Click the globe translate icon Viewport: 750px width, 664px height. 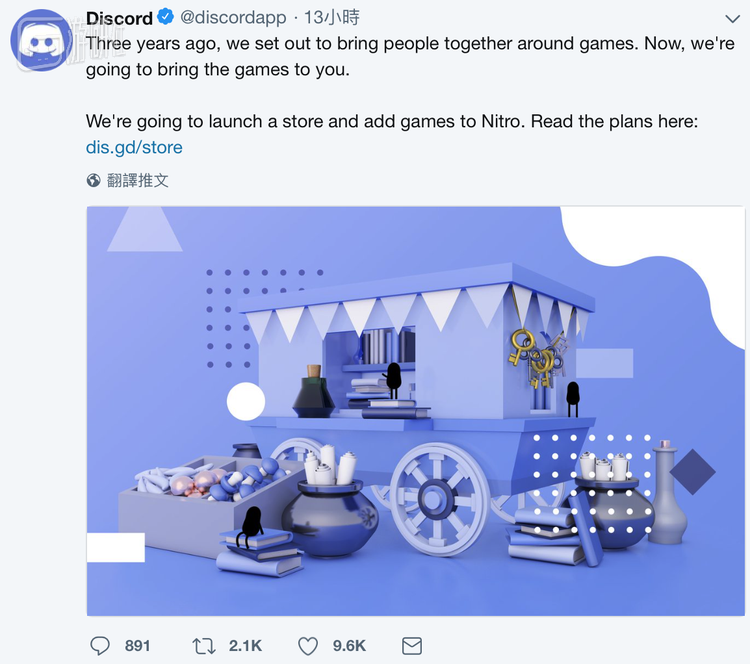[x=93, y=180]
